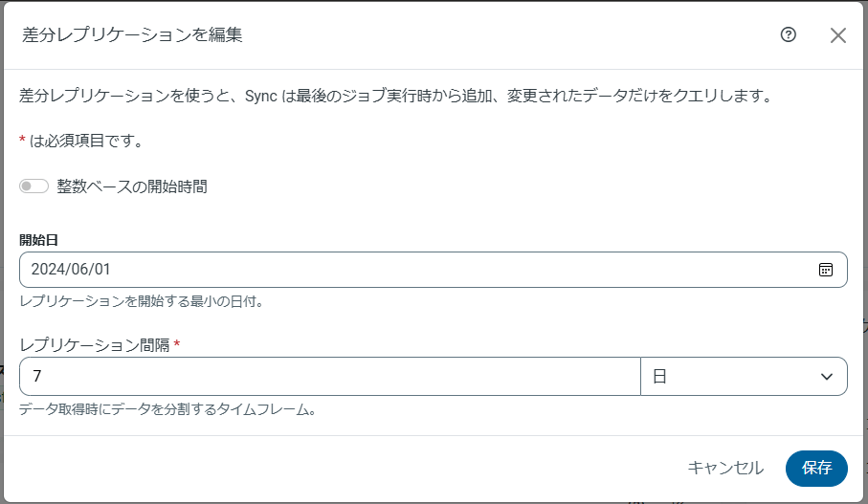Open the help icon in dialog header
This screenshot has height=504, width=868.
(789, 35)
